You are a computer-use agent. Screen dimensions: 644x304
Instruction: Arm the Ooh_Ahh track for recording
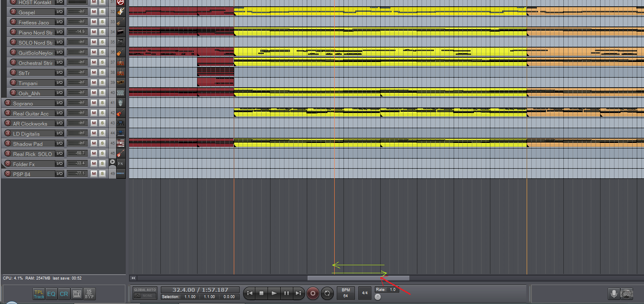[14, 93]
